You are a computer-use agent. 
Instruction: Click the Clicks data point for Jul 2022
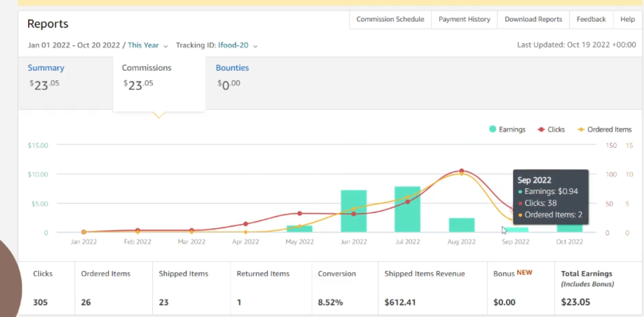coord(408,202)
